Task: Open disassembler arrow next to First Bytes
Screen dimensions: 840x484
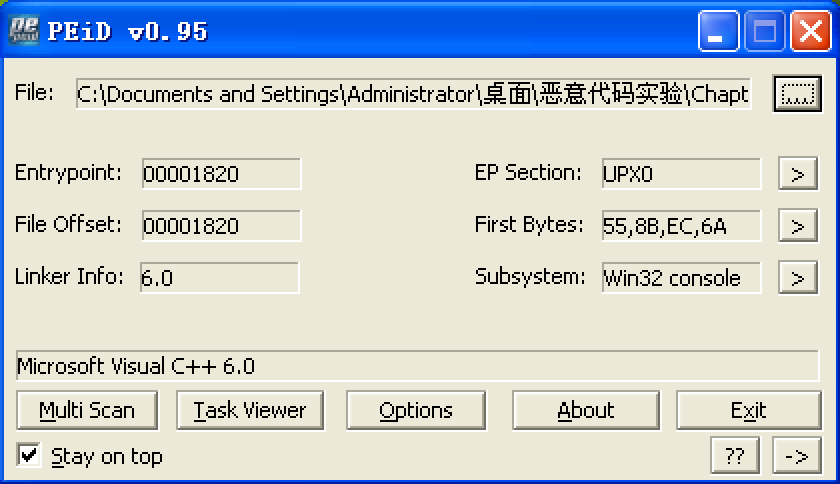Action: click(x=798, y=226)
